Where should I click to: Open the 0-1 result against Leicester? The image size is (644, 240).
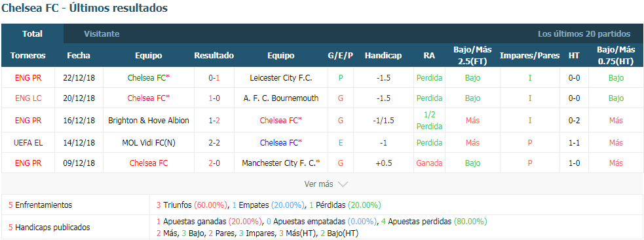click(x=214, y=77)
